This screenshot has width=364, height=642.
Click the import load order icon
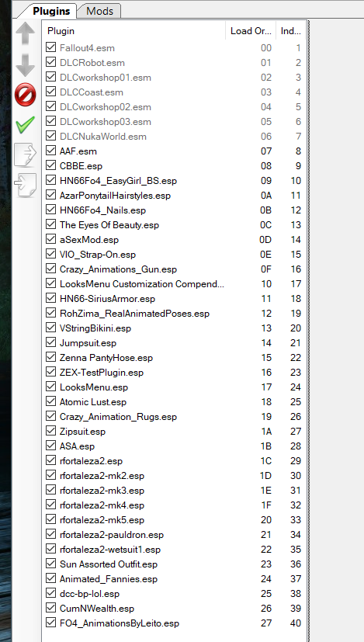tap(26, 185)
